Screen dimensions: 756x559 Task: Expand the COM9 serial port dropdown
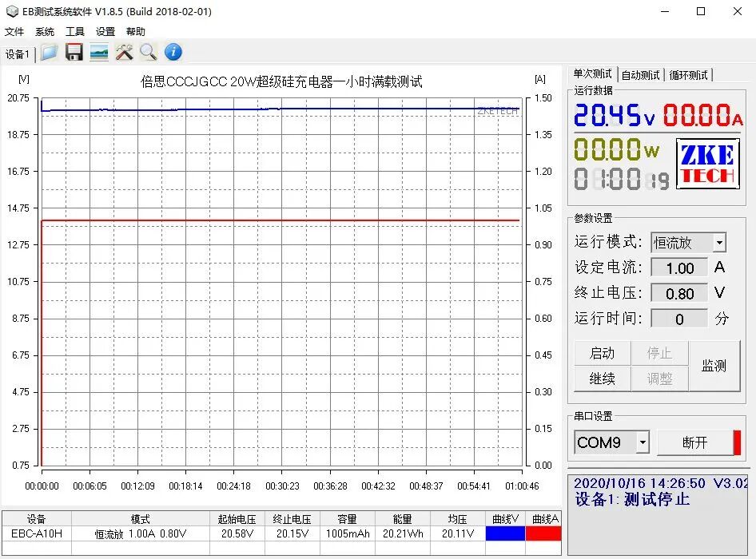[643, 442]
